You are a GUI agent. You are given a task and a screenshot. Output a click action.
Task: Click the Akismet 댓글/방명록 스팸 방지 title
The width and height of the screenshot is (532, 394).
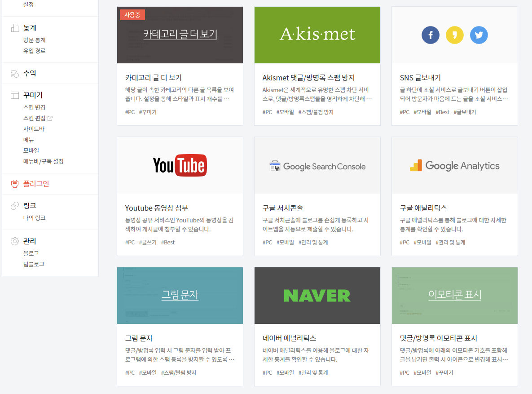(308, 78)
